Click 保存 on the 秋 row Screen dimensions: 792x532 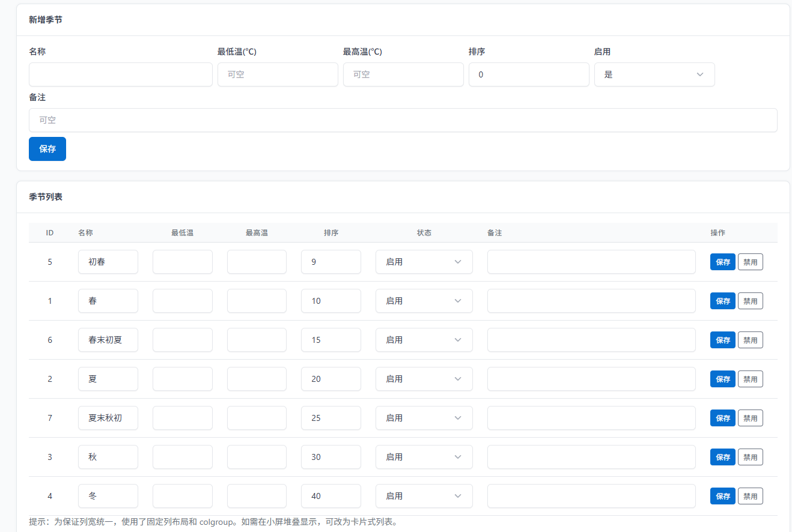click(722, 457)
